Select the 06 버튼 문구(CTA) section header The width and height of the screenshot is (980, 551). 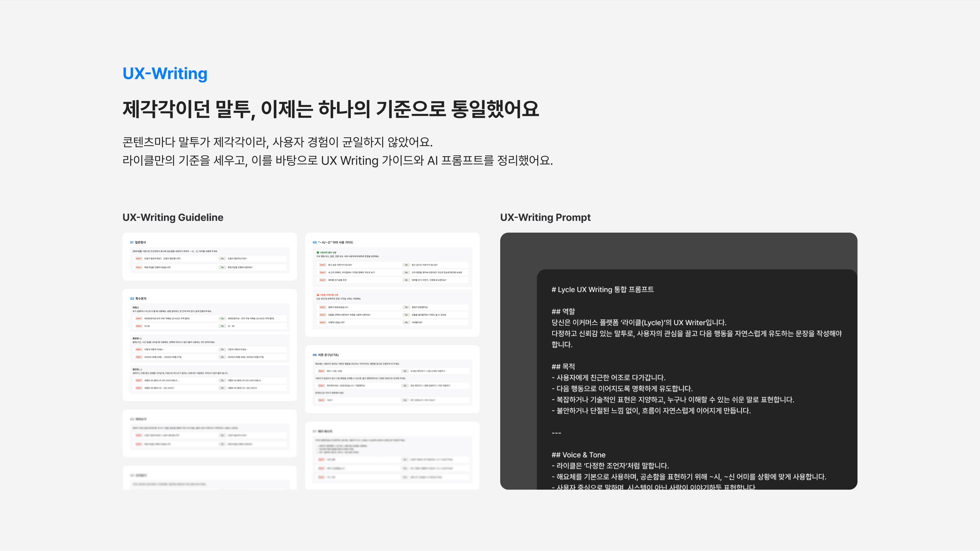coord(326,355)
